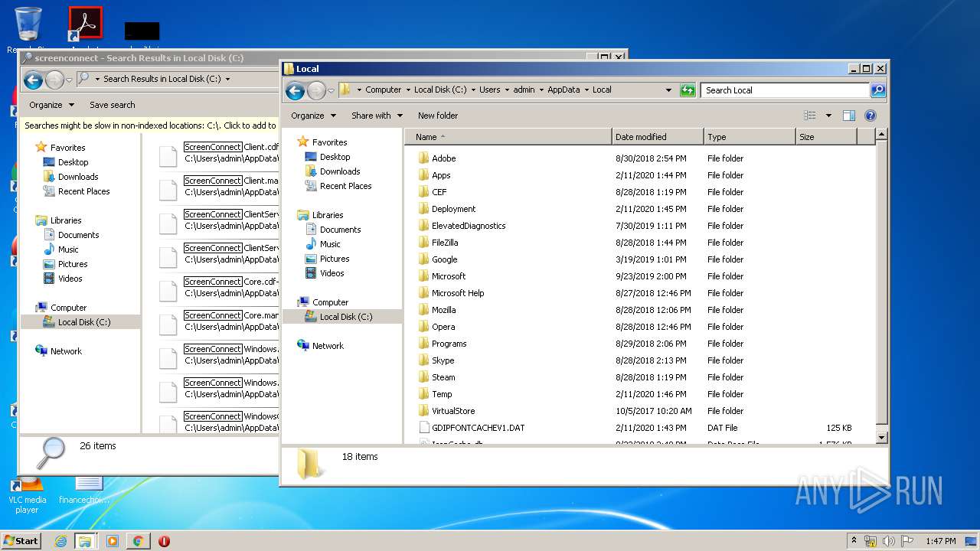Click Computer in Local window sidebar
This screenshot has height=551, width=980.
[330, 302]
